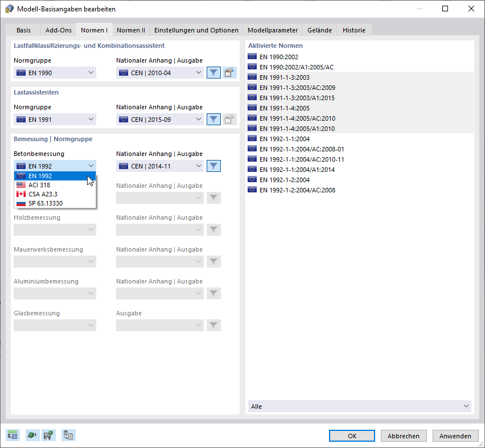
Task: Select EN 1991-1-3:2003 in the activated norms
Action: (x=360, y=77)
